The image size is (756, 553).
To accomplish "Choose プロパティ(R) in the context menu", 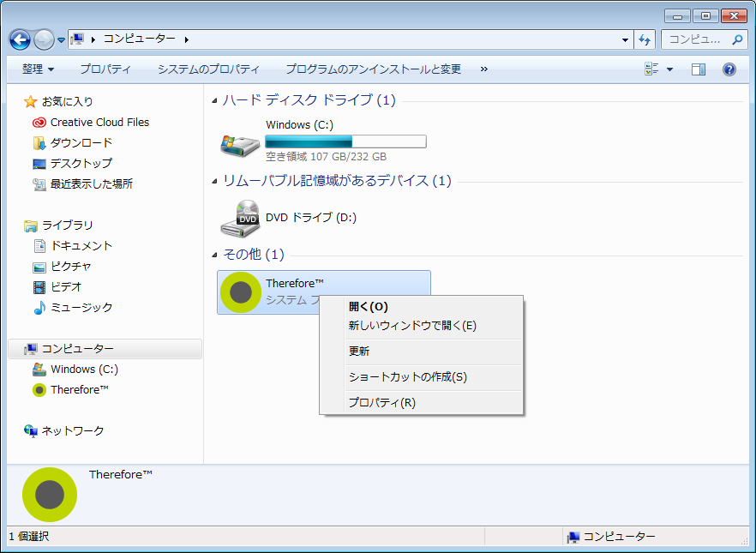I will pos(382,403).
